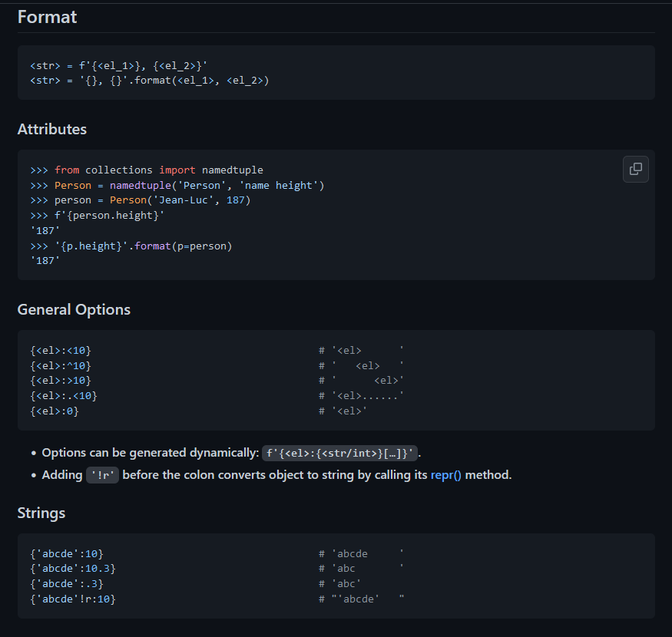Click the f-string line in the Format code block

tap(119, 67)
